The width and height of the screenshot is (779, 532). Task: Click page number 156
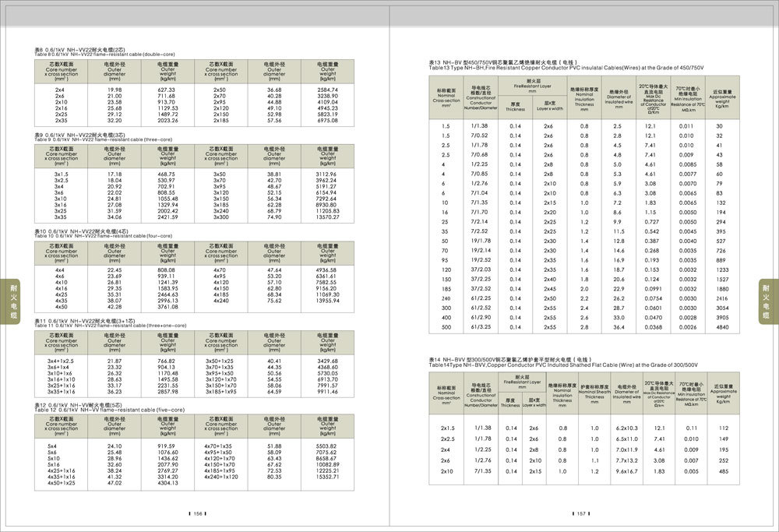click(x=198, y=513)
